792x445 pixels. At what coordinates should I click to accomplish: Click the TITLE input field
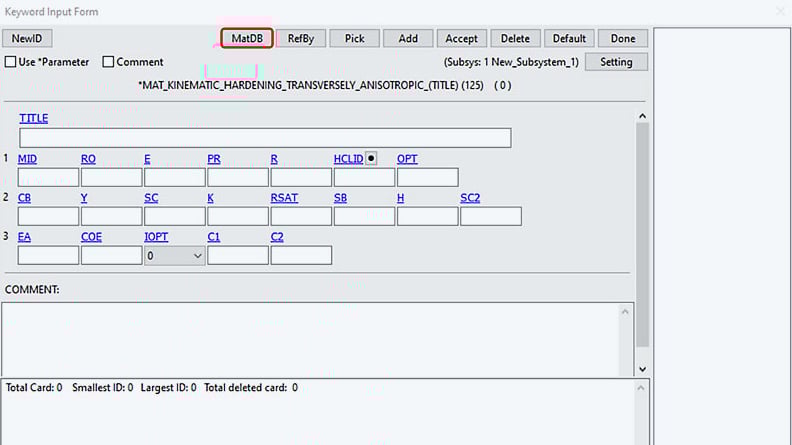point(265,138)
